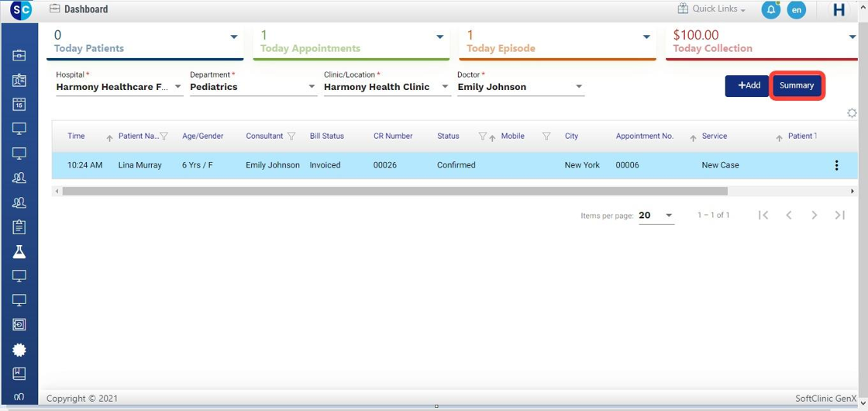The image size is (868, 411).
Task: Click the Age/Gender column header
Action: pyautogui.click(x=202, y=136)
